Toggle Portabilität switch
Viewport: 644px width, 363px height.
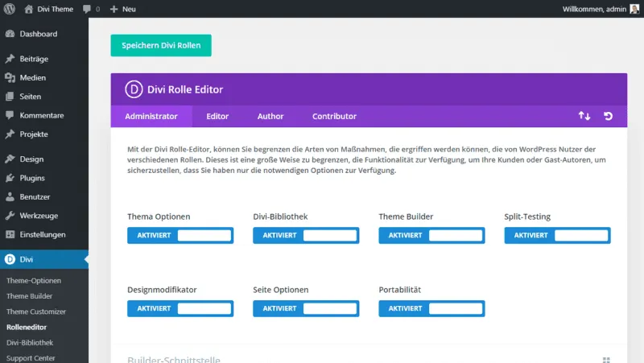click(431, 309)
